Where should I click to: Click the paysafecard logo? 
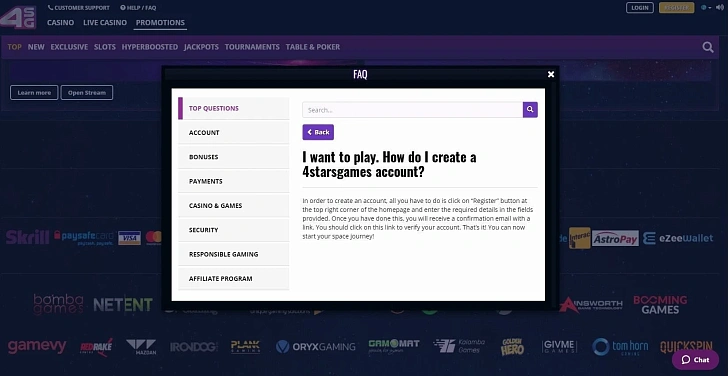84,238
